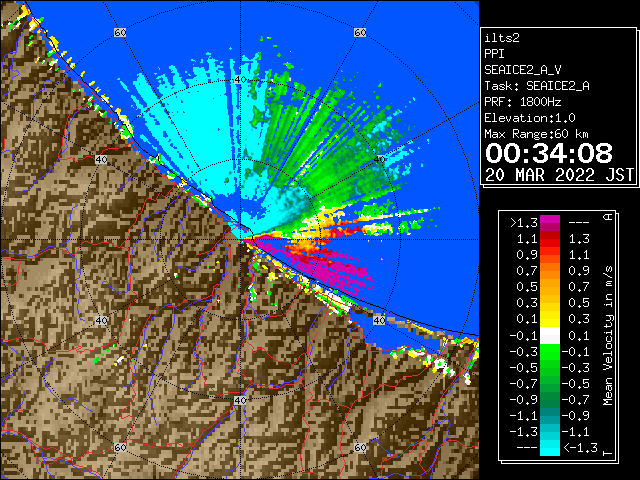Click the 40 range label directly south of radar

[240, 400]
